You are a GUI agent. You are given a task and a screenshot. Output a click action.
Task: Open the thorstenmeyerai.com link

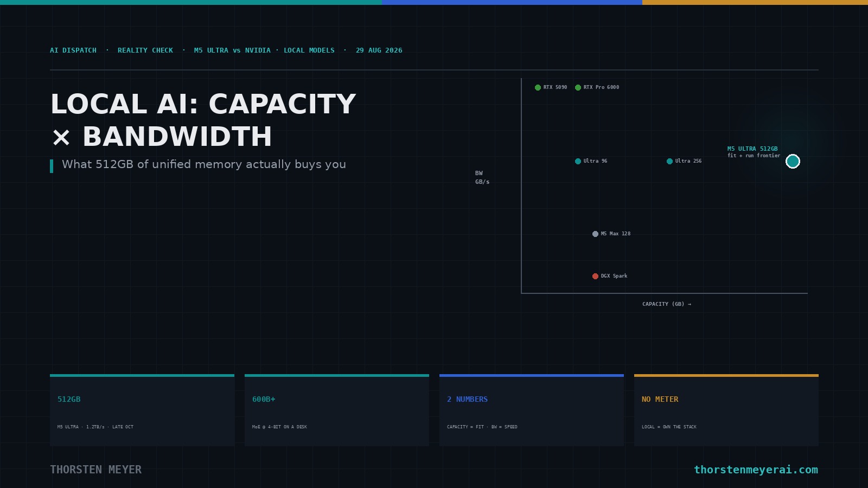(x=756, y=470)
